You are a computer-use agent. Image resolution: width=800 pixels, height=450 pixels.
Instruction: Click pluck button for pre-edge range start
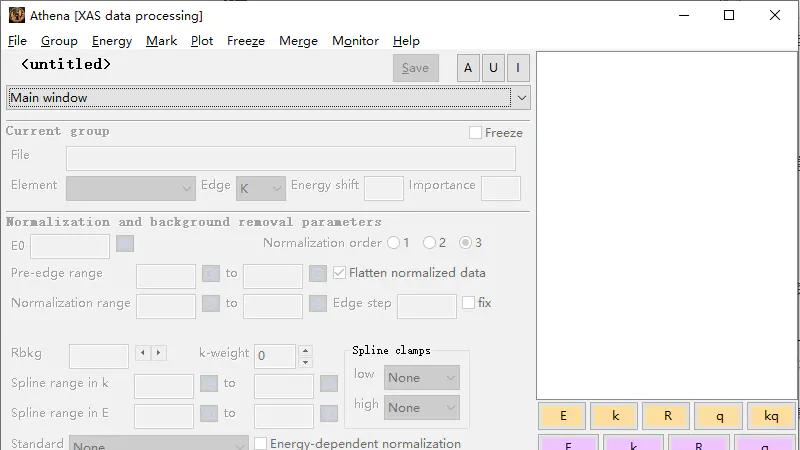tap(211, 273)
